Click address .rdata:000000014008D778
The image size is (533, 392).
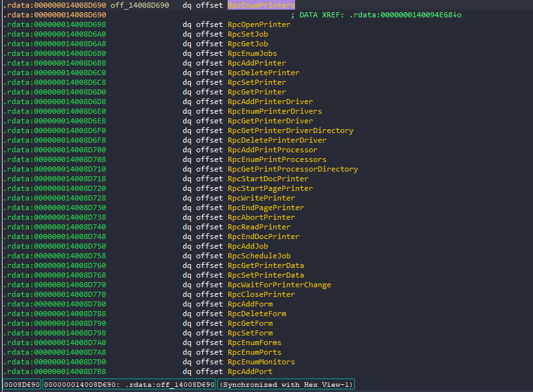click(x=55, y=294)
